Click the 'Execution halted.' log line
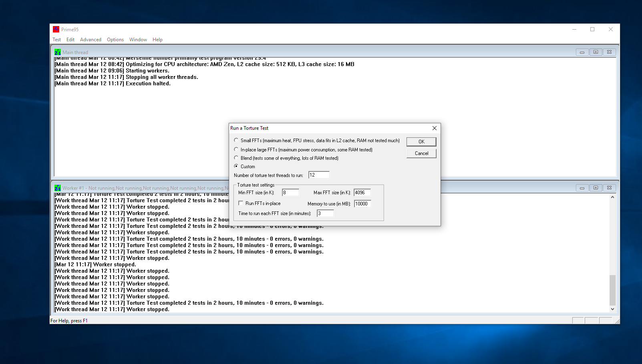Screen dimensions: 642x364 point(113,84)
